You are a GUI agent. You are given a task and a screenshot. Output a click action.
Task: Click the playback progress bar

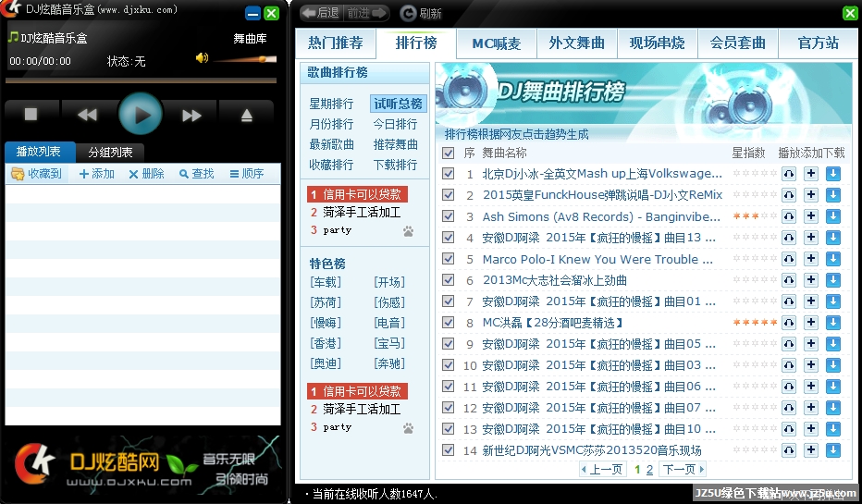point(141,80)
